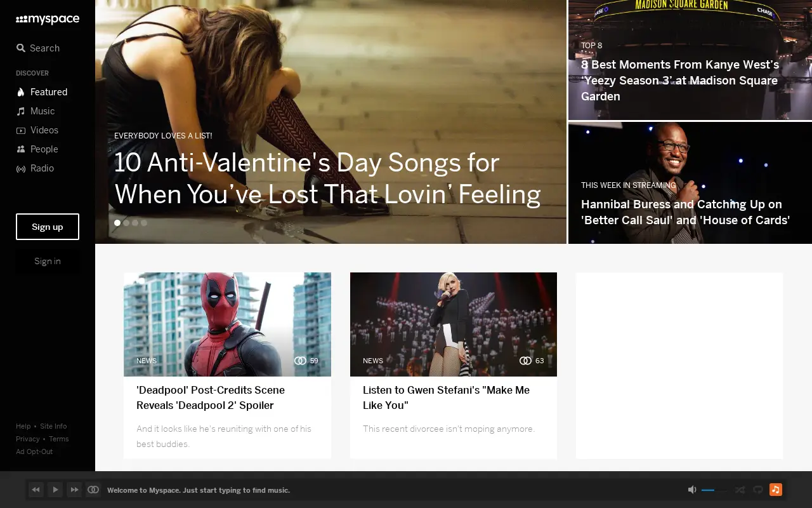Toggle repeat in the player
Screen dimensions: 812x508
point(757,490)
